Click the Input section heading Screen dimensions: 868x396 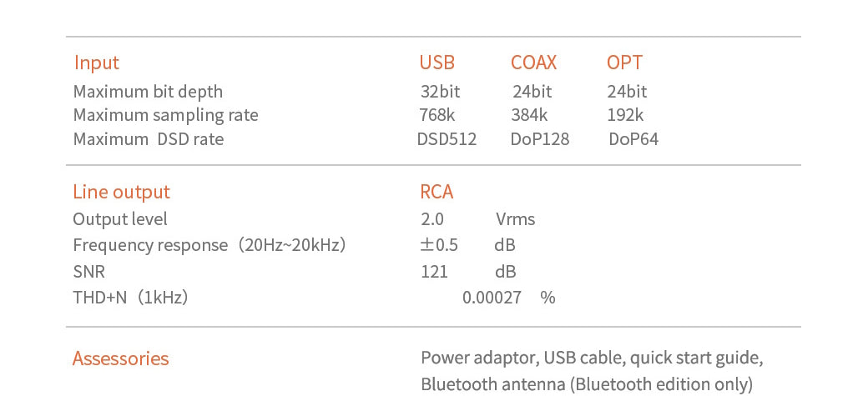click(97, 63)
